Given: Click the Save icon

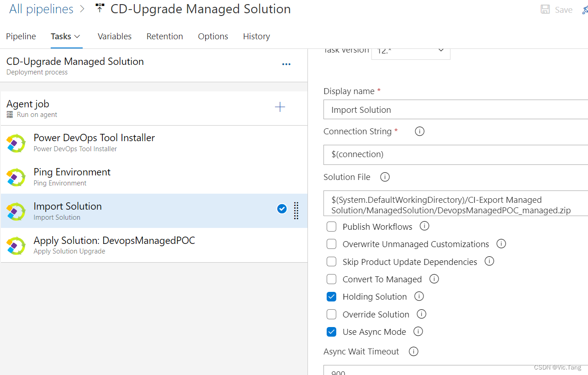Looking at the screenshot, I should [x=545, y=9].
